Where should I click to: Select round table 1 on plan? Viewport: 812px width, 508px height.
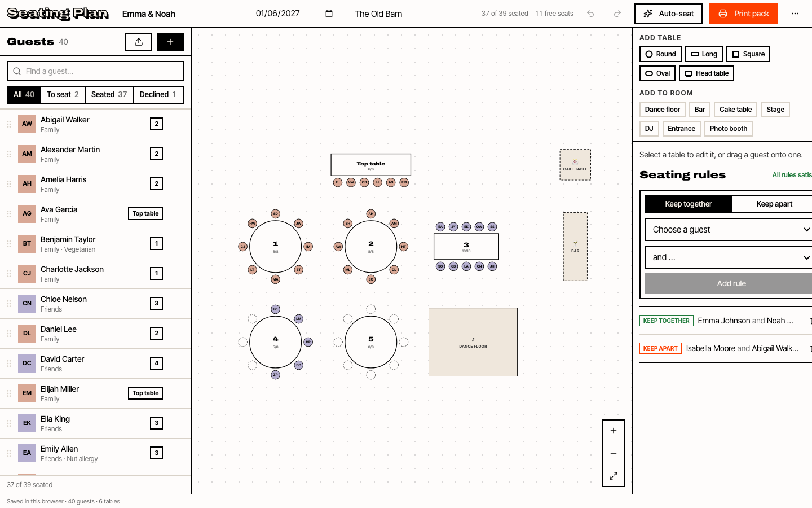[276, 247]
